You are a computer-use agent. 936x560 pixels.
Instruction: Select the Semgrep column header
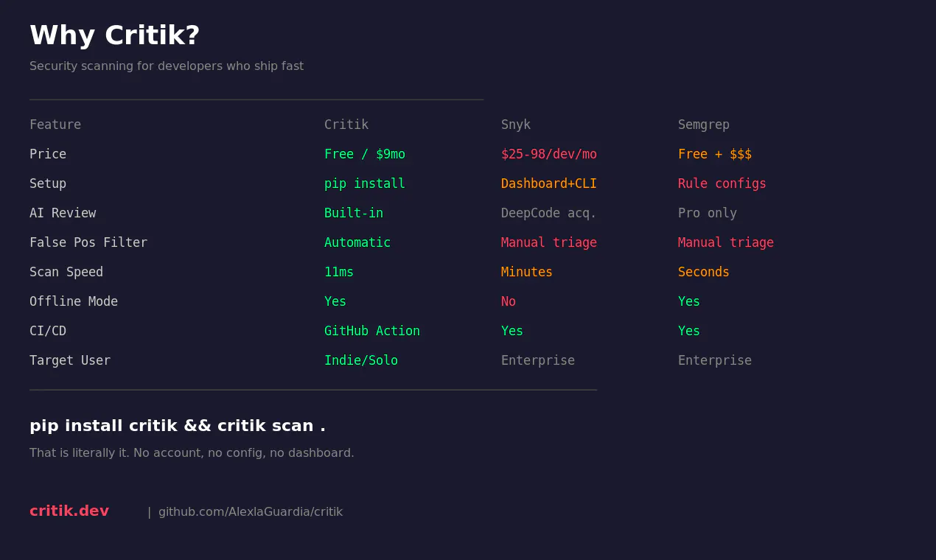704,125
